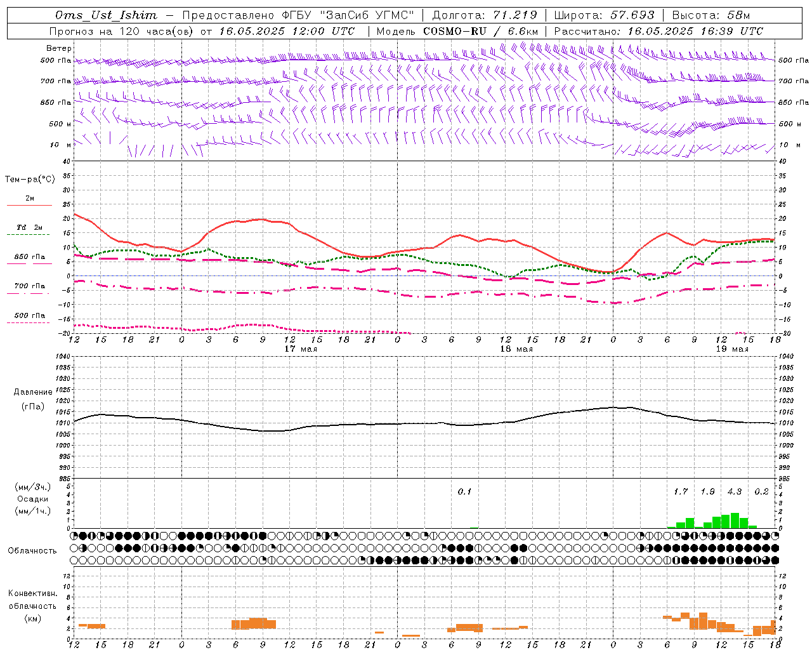812x650 pixels.
Task: Select the 'Предоставлено ФГБУ "ЗапСиб УГМС"' text
Action: tap(298, 15)
